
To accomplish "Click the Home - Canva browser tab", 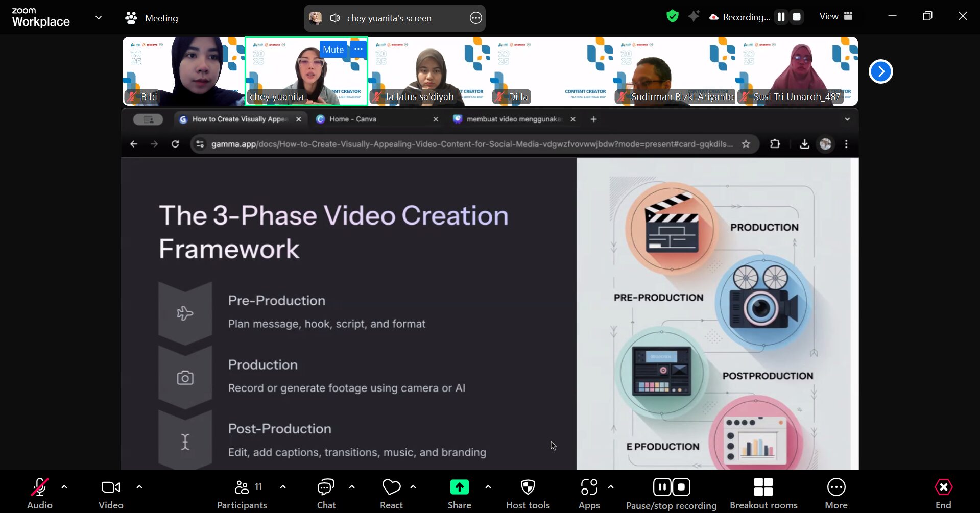I will click(378, 119).
